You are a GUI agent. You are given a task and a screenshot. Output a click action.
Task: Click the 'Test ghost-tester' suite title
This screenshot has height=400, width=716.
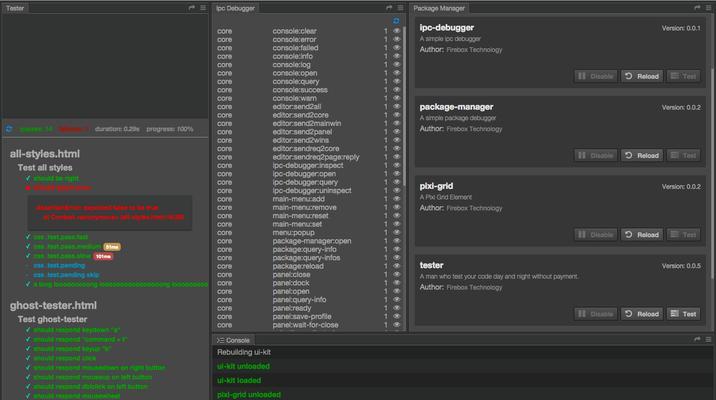pos(53,319)
